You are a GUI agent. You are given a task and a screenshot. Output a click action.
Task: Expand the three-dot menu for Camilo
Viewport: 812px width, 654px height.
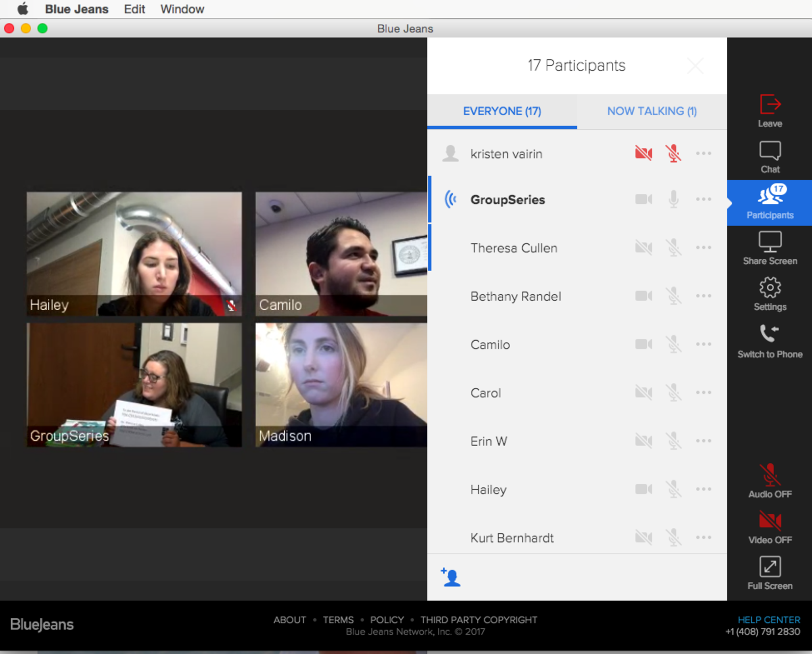pyautogui.click(x=703, y=344)
